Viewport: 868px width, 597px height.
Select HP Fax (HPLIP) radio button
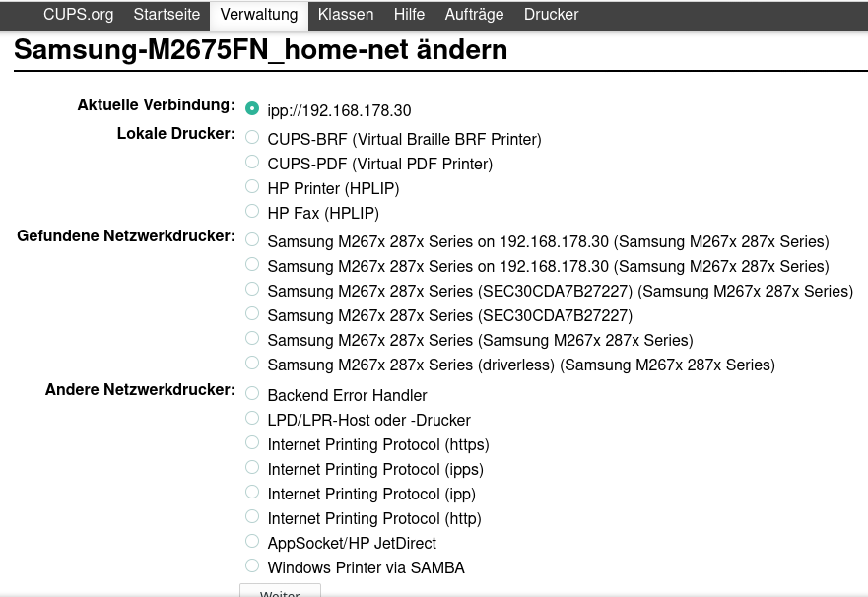(253, 212)
